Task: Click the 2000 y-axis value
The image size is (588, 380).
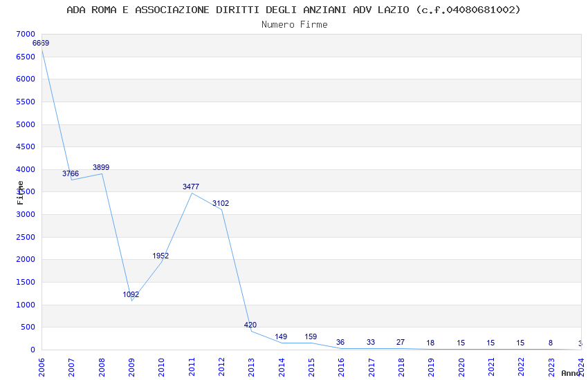Action: 26,260
